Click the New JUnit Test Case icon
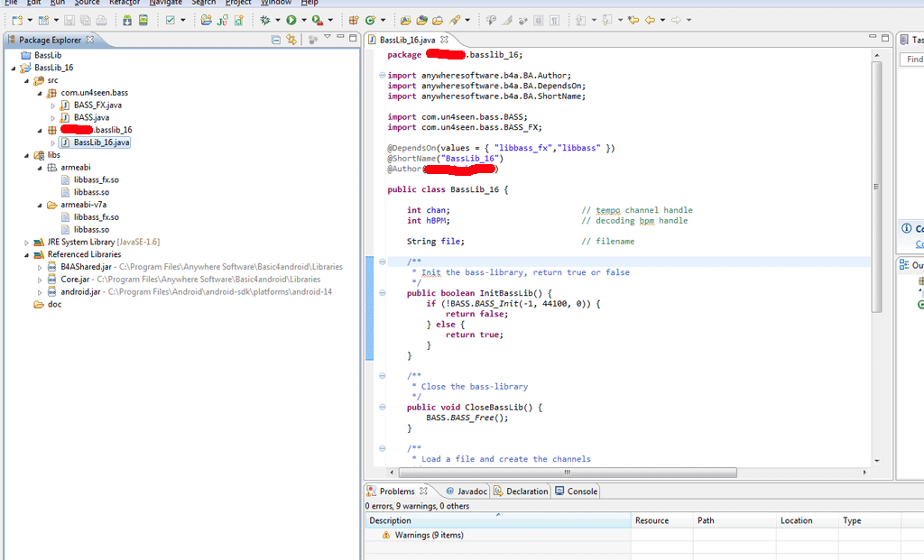Image resolution: width=924 pixels, height=560 pixels. 222,21
